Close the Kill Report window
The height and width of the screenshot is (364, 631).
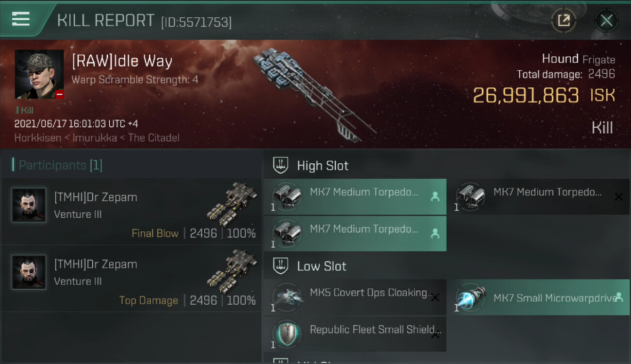pos(606,20)
